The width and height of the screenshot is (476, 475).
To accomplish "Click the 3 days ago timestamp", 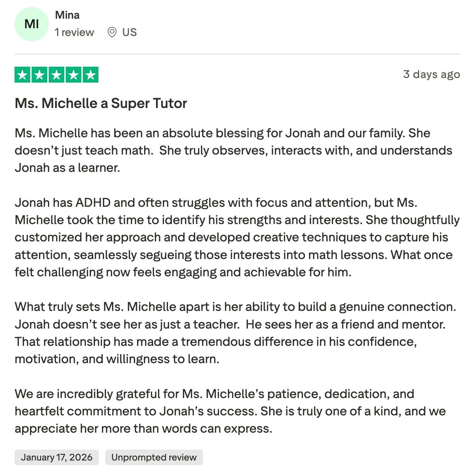I will (432, 74).
